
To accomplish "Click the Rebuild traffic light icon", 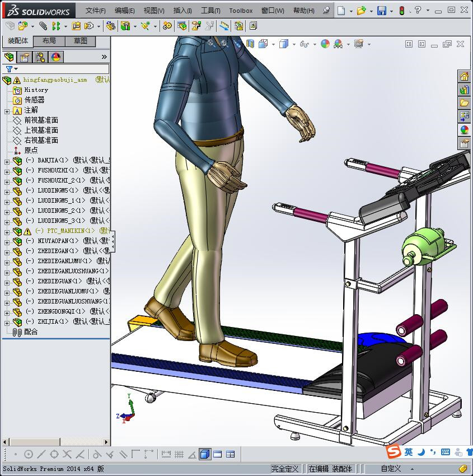I will (x=402, y=11).
